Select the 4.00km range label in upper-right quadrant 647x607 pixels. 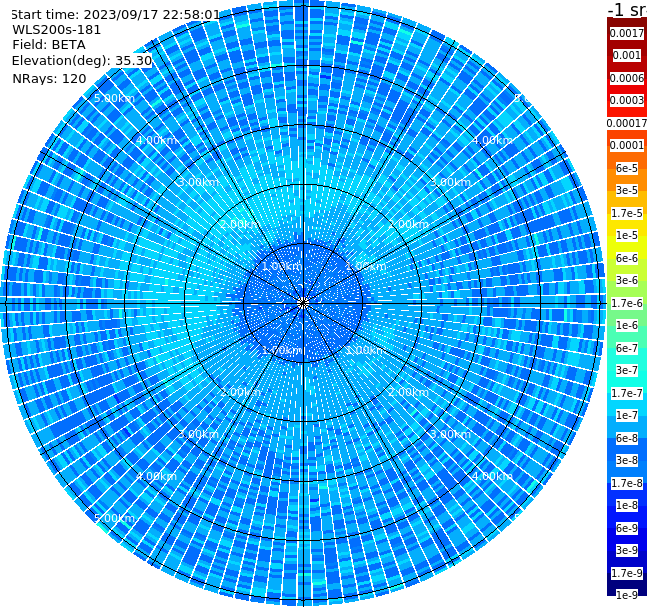pos(492,140)
